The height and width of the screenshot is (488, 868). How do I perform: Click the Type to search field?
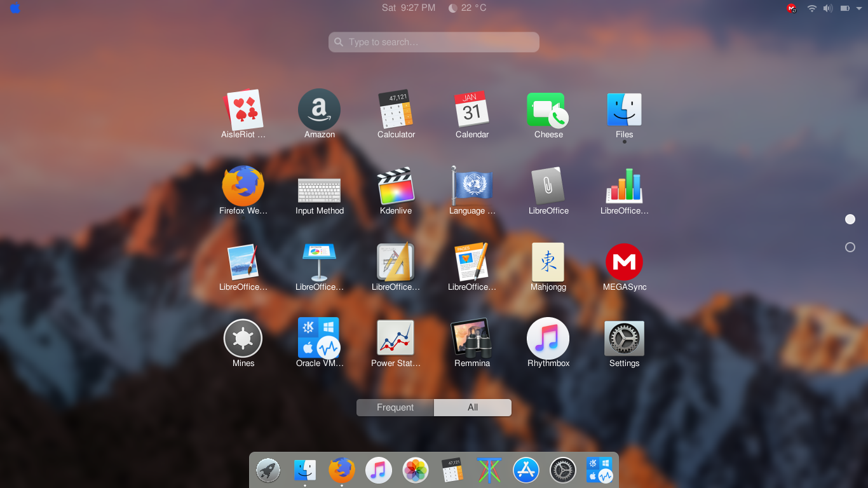(434, 42)
